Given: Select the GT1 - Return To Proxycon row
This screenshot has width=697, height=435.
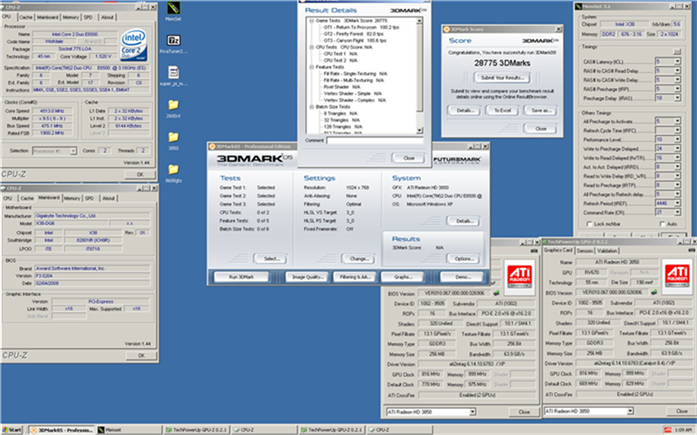Looking at the screenshot, I should point(361,27).
